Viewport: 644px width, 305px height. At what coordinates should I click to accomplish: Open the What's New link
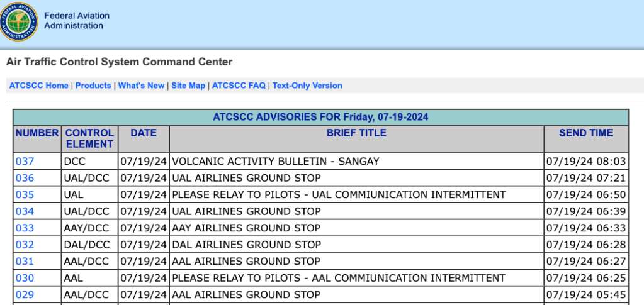tap(141, 86)
